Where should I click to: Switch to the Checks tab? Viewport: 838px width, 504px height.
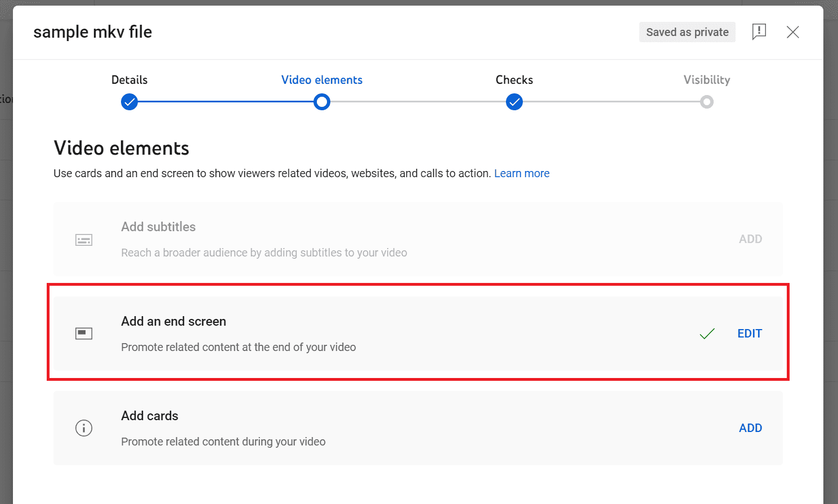(x=514, y=80)
